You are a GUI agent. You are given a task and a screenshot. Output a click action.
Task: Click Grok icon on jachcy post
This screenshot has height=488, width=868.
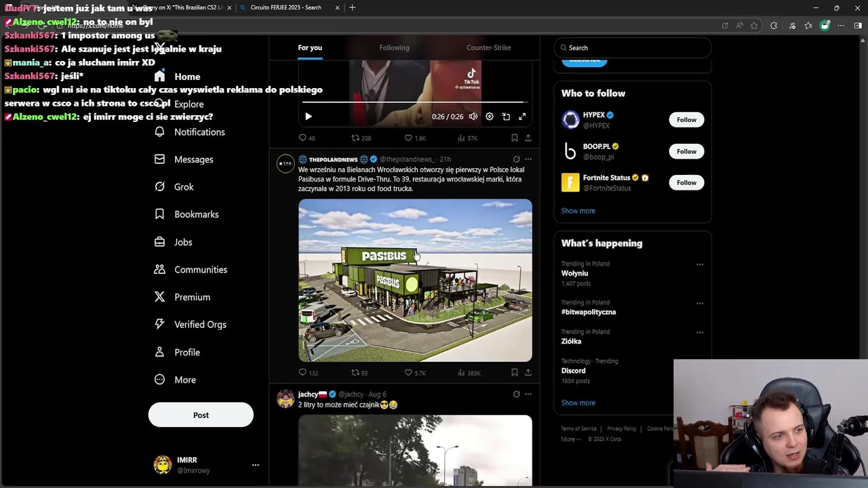point(516,394)
